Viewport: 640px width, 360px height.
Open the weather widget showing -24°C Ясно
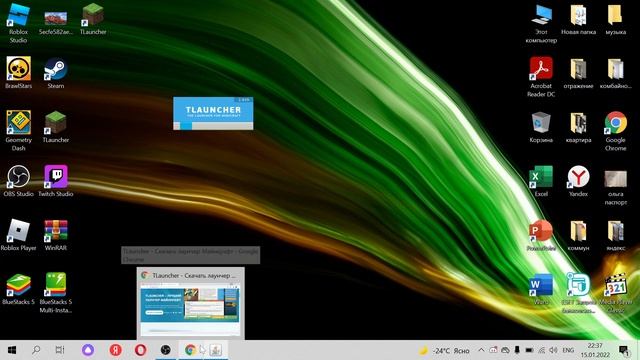444,350
